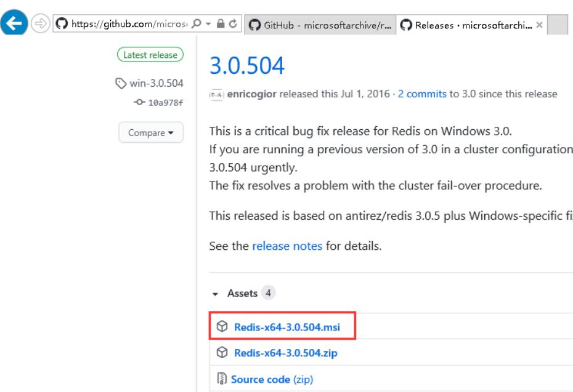This screenshot has width=573, height=392.
Task: Switch to GitHub - microsoftarchive/r... tab
Action: point(320,25)
